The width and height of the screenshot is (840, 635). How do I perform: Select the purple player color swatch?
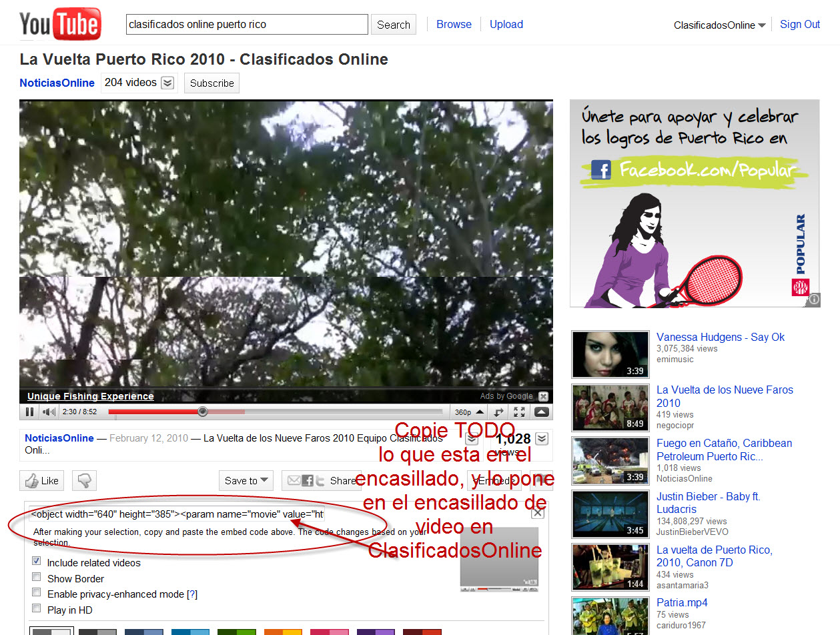pos(376,631)
